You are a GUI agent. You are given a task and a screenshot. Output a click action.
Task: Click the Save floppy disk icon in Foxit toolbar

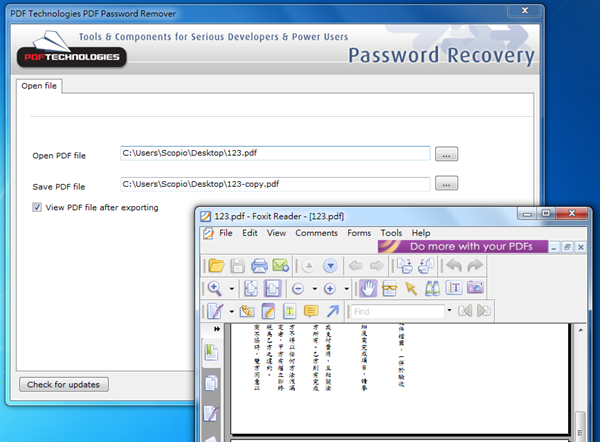coord(237,266)
